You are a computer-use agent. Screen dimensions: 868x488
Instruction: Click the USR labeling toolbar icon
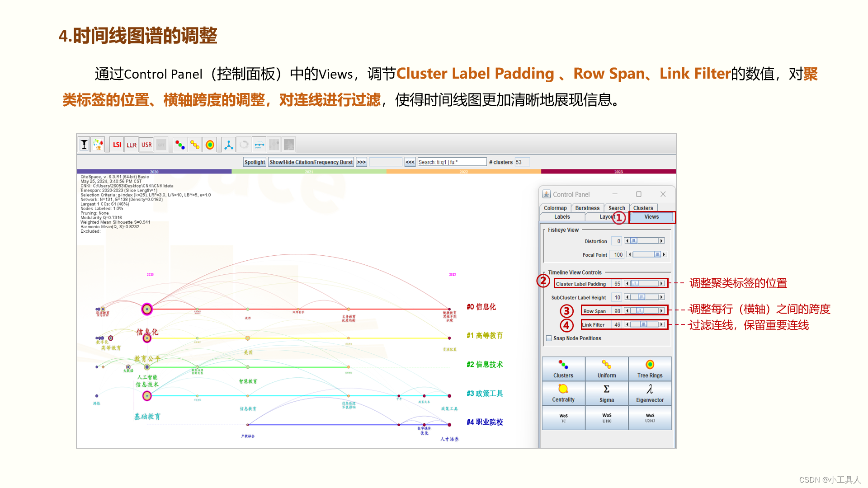click(x=146, y=145)
